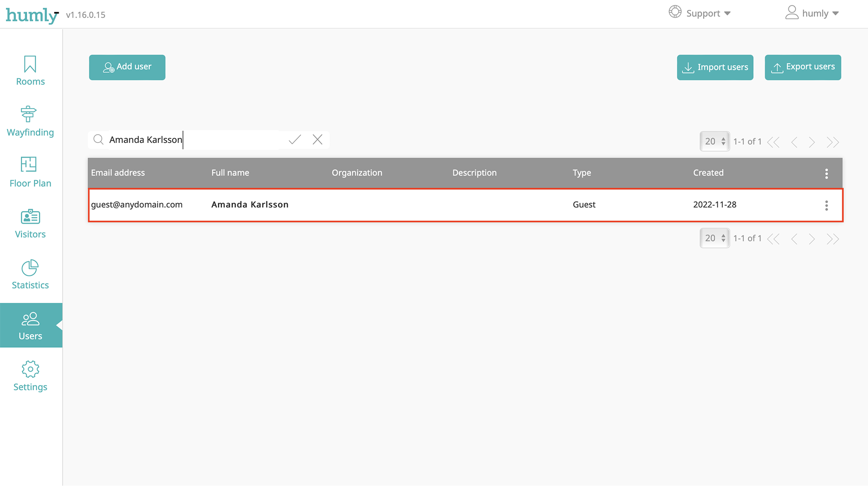
Task: View the Statistics page
Action: [x=30, y=274]
